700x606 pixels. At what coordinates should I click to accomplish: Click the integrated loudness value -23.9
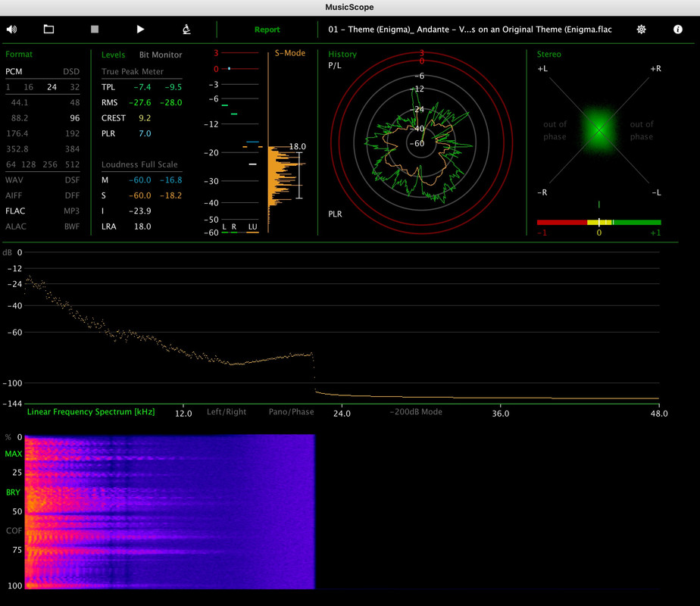(x=139, y=211)
